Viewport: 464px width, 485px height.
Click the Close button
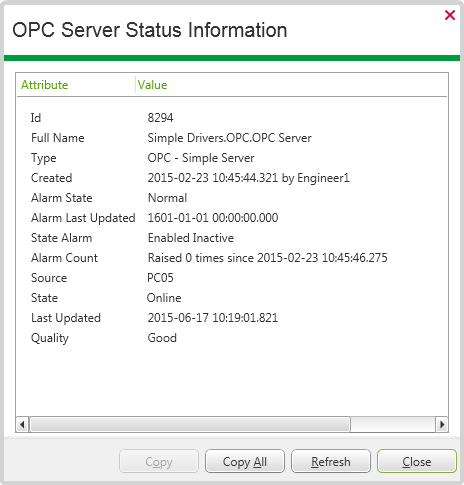tap(417, 461)
